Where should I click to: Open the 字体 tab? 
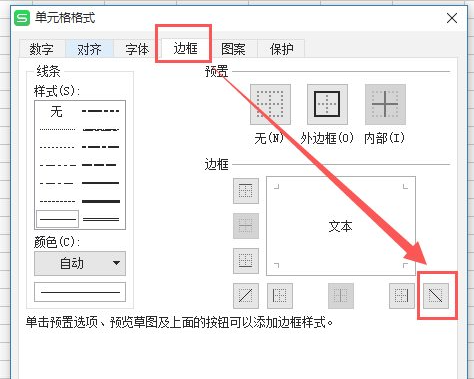click(137, 49)
